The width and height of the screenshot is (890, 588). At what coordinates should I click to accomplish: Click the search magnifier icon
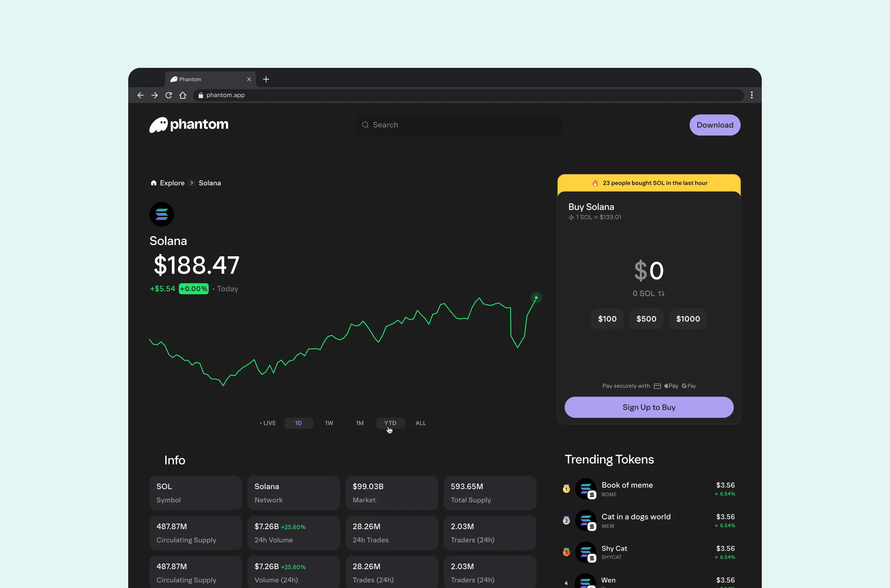pos(365,125)
